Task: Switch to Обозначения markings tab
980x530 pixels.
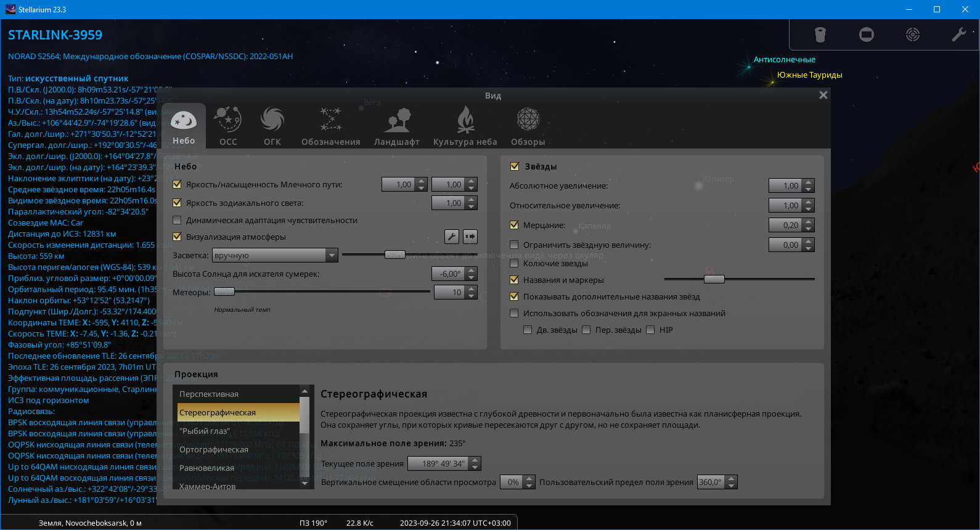Action: pos(331,126)
